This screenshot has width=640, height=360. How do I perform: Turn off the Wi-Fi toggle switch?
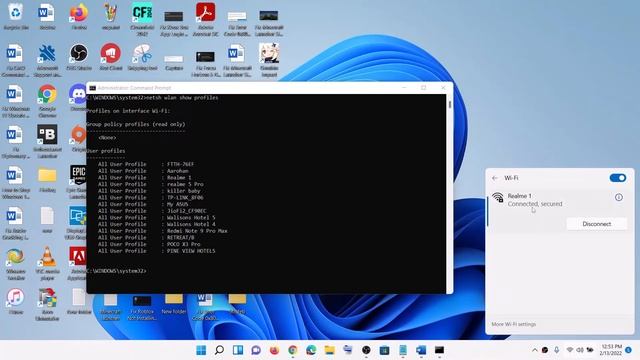[x=618, y=178]
